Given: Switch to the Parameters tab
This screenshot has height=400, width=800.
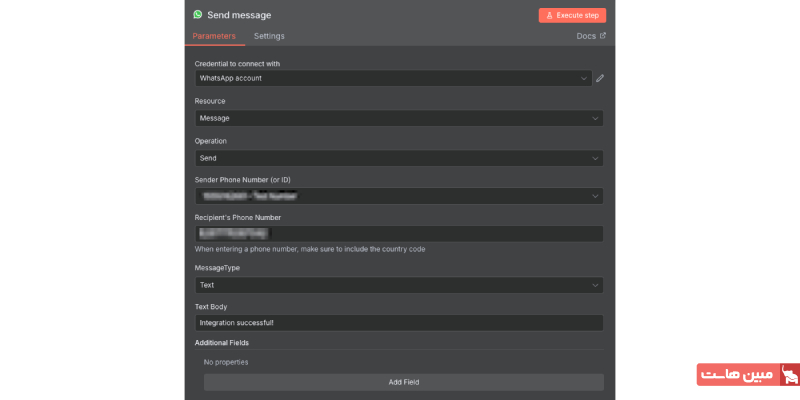Looking at the screenshot, I should tap(214, 36).
